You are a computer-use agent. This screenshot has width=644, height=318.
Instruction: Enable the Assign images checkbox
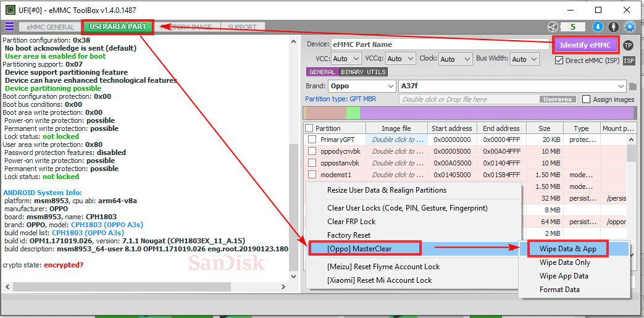pyautogui.click(x=586, y=99)
